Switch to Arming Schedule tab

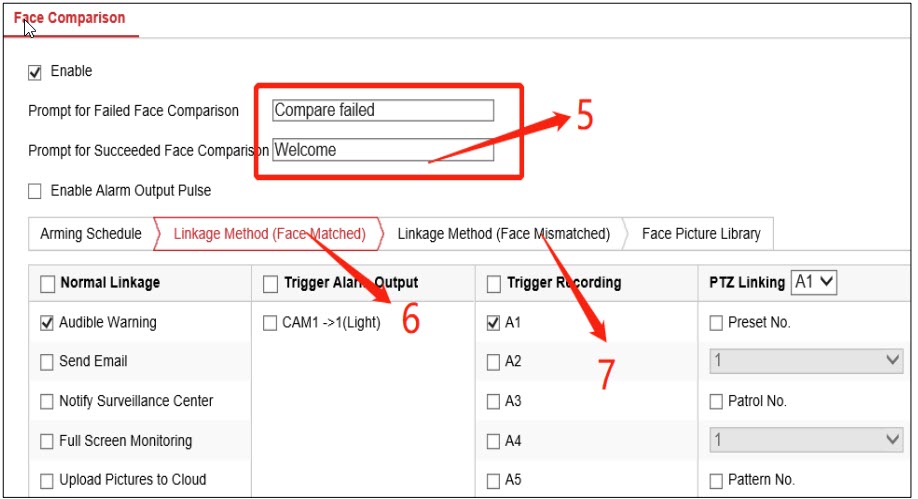click(x=90, y=234)
